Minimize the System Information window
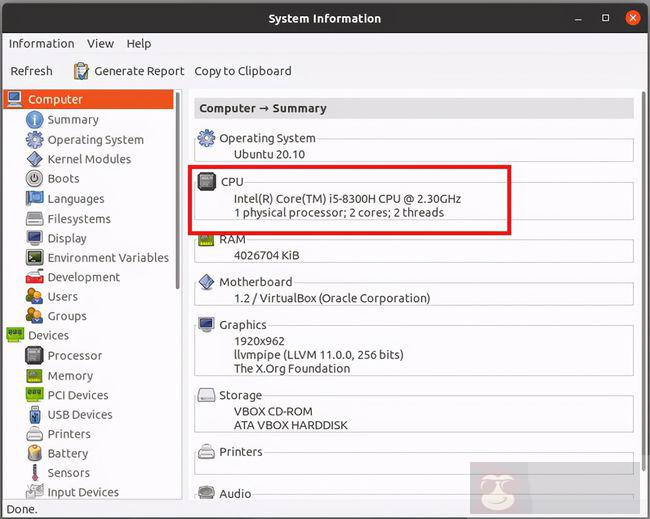 [x=578, y=19]
